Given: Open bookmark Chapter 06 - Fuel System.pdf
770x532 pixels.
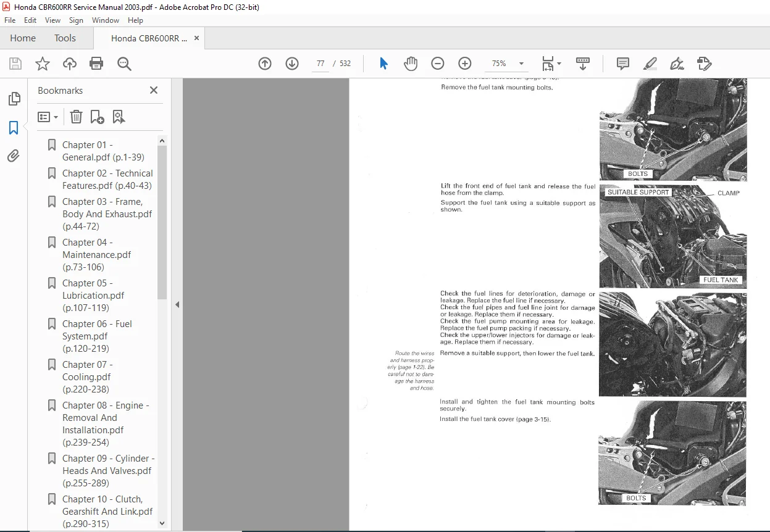Looking at the screenshot, I should pyautogui.click(x=97, y=336).
